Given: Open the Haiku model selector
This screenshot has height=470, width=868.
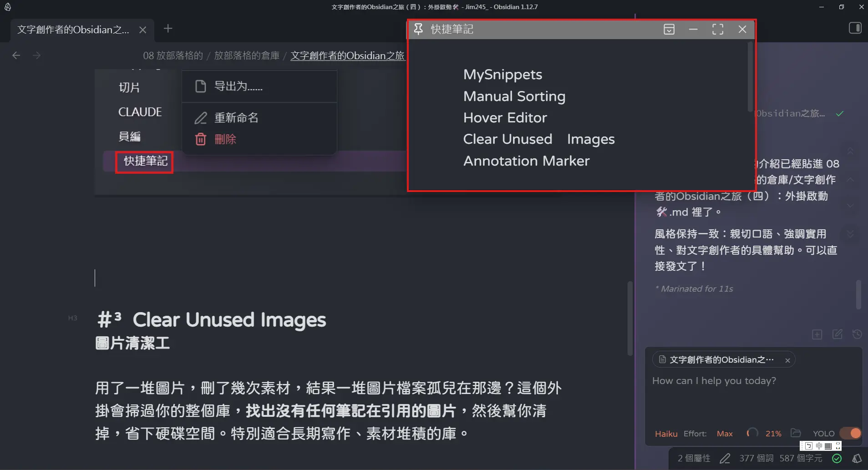Looking at the screenshot, I should (666, 434).
